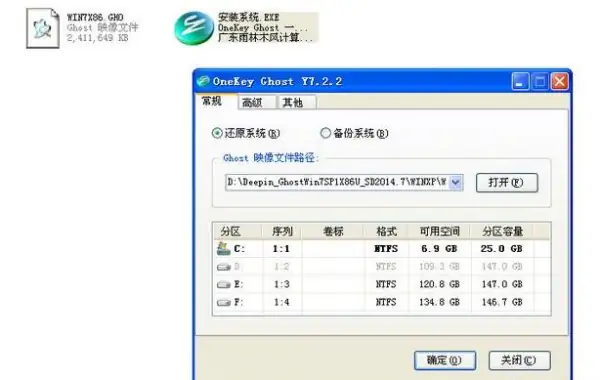The height and width of the screenshot is (380, 600).
Task: Click the 25.0 GB capacity value
Action: tap(501, 249)
